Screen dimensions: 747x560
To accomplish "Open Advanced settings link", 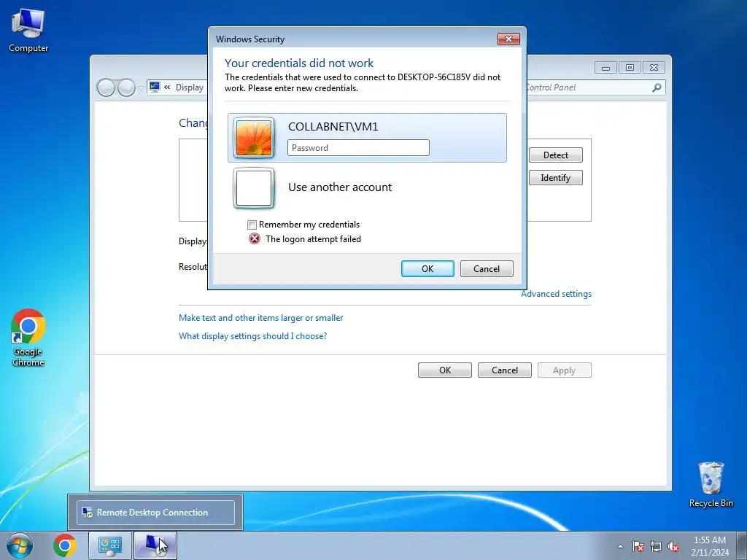I will 556,294.
